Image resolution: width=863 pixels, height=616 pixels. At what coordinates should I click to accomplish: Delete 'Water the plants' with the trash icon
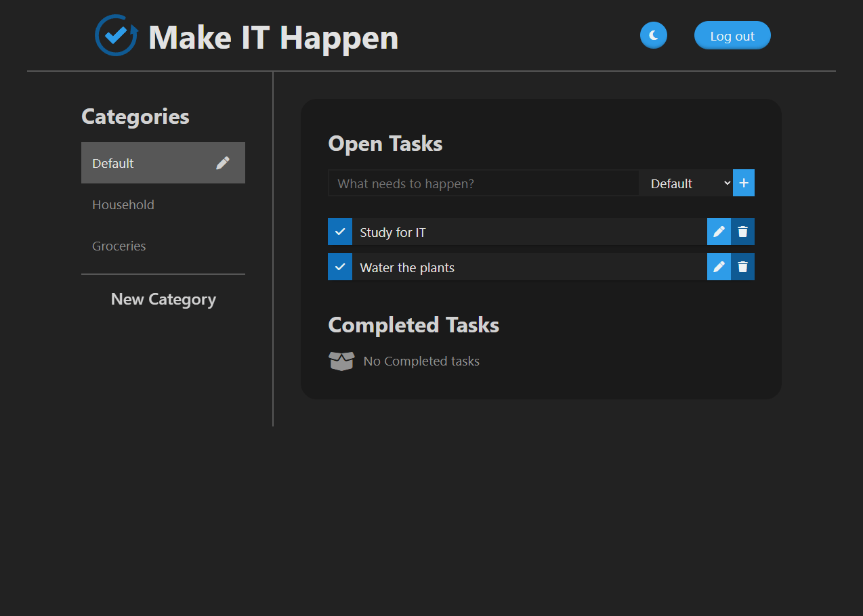743,266
